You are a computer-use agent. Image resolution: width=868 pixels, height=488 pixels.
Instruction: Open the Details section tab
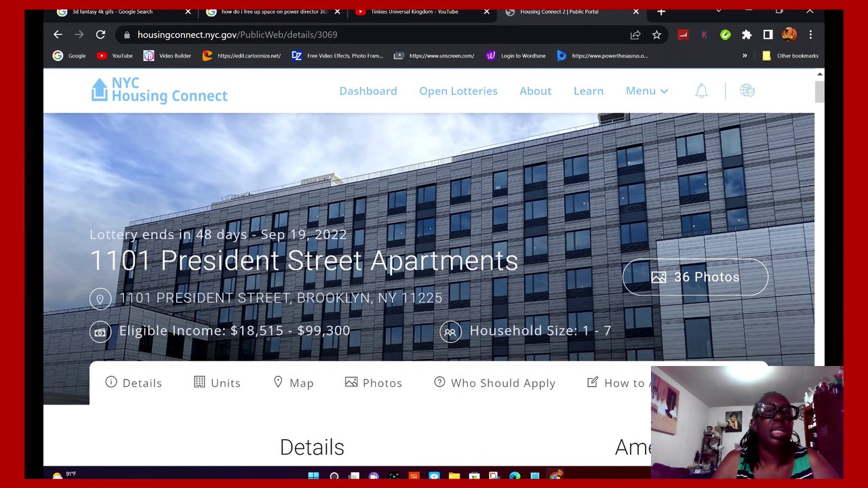pyautogui.click(x=134, y=383)
